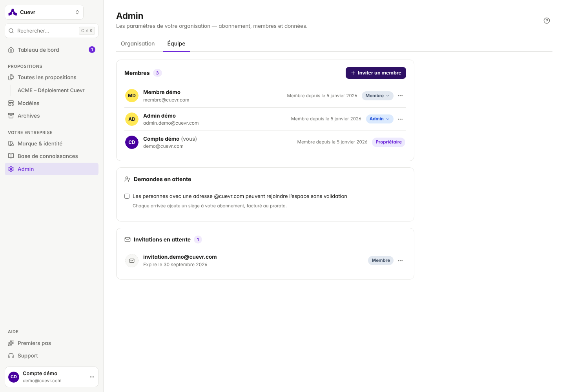Click the Propriétaire role badge
This screenshot has width=565, height=392.
click(x=388, y=142)
